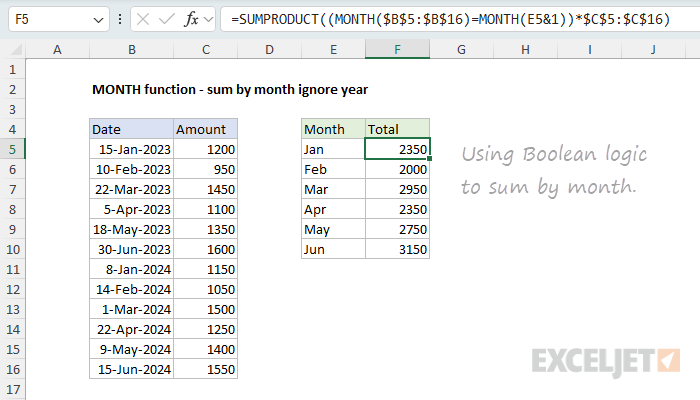The width and height of the screenshot is (700, 400).
Task: Select column B header
Action: point(132,50)
